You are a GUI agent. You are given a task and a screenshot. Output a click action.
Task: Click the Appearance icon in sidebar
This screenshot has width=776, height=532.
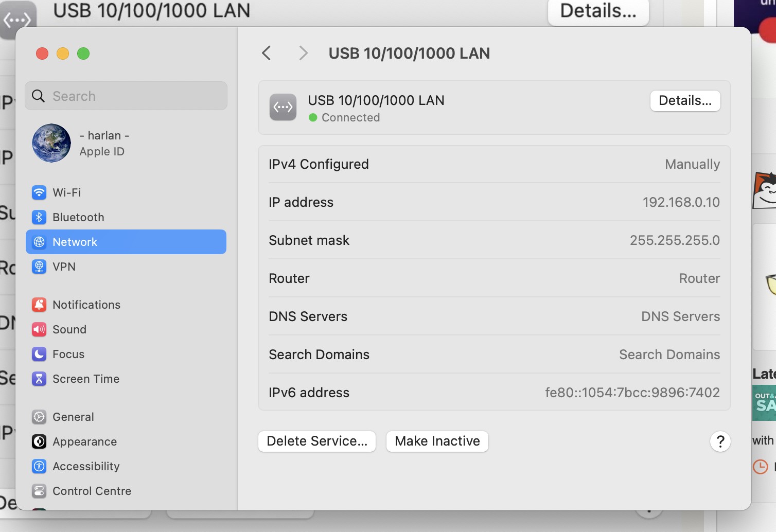click(39, 441)
